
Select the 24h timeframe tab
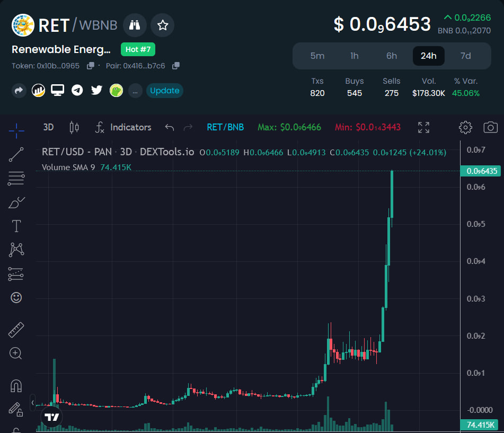(x=428, y=56)
